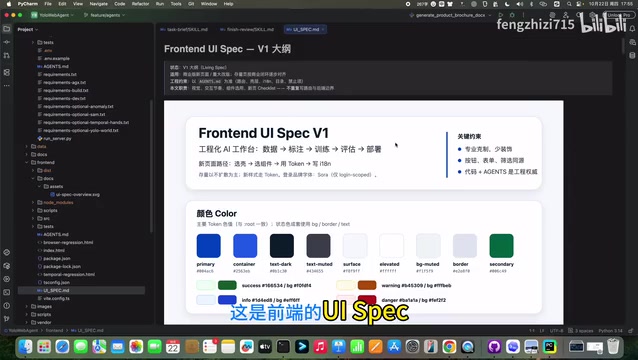638x360 pixels.
Task: Open Google Chrome from the dock
Action: point(449,347)
